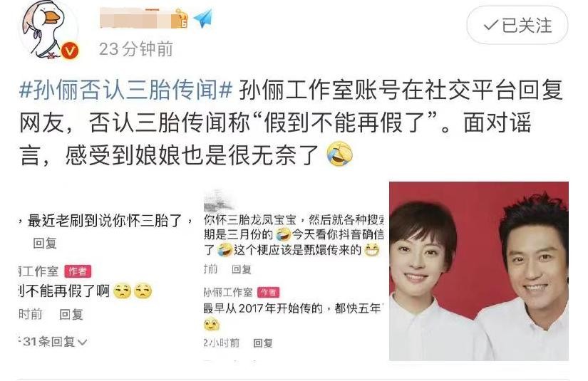Screen dimensions: 588x381
Task: Click the membership level badge beside username
Action: pos(180,19)
